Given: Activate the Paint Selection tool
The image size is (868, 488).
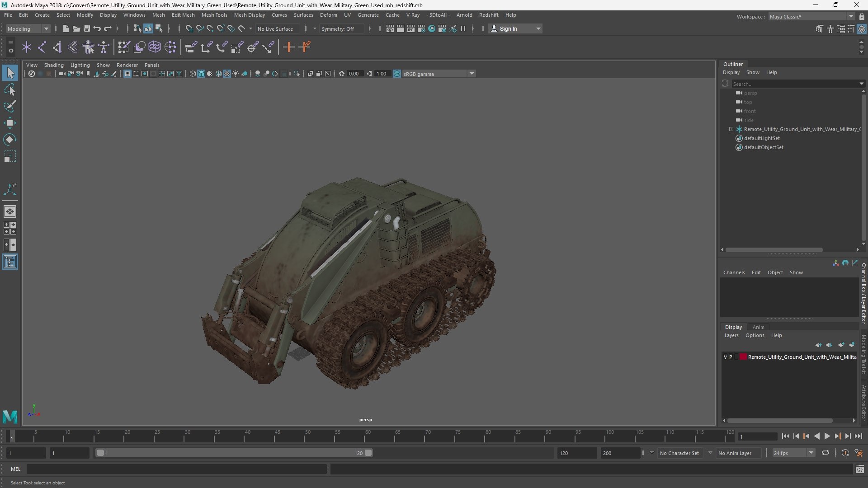Looking at the screenshot, I should click(10, 106).
